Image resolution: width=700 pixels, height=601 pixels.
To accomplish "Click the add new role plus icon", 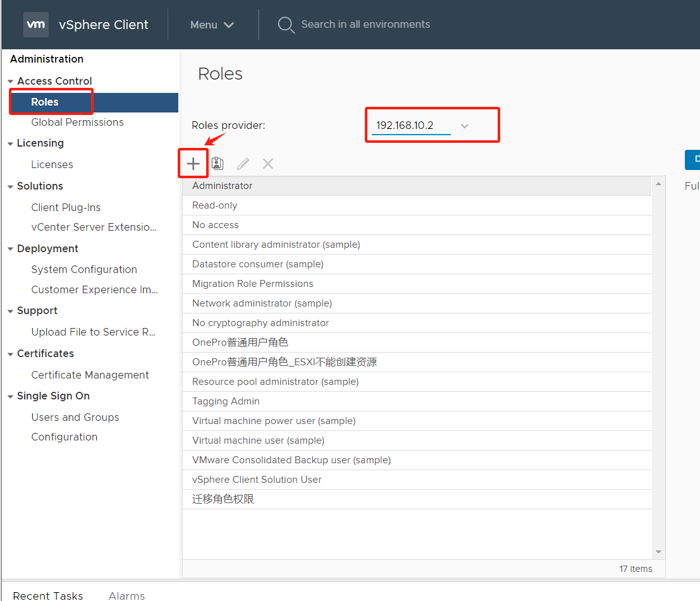I will (x=193, y=164).
